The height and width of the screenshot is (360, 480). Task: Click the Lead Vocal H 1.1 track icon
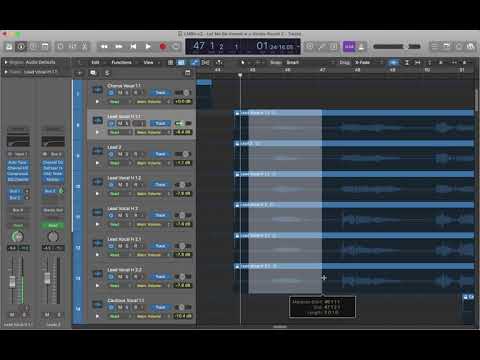point(97,120)
